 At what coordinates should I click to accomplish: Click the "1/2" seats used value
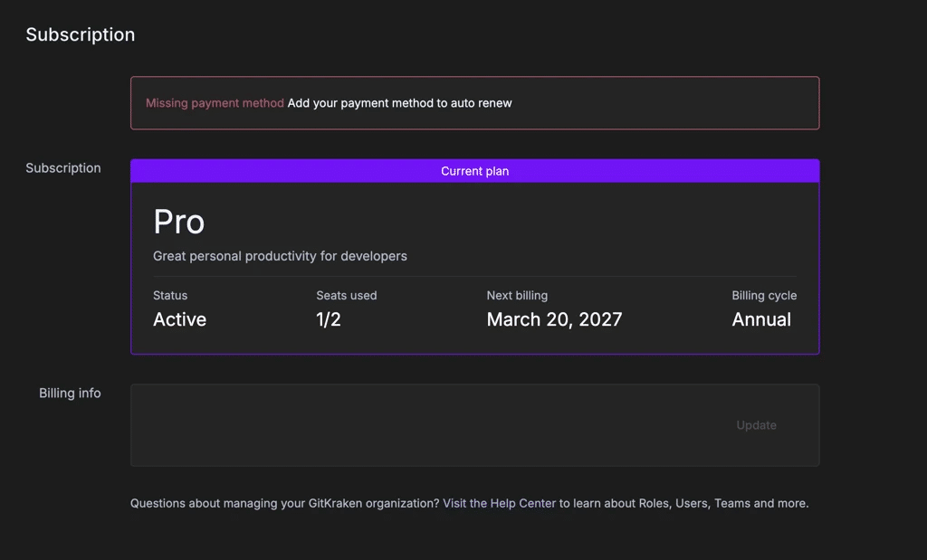(x=329, y=318)
